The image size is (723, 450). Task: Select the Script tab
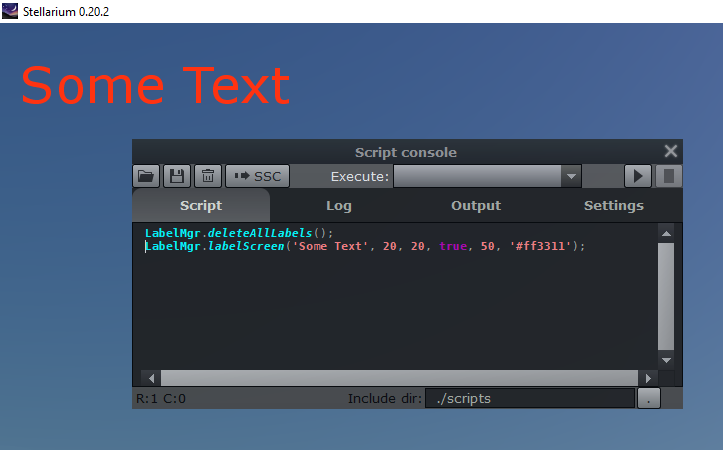201,206
